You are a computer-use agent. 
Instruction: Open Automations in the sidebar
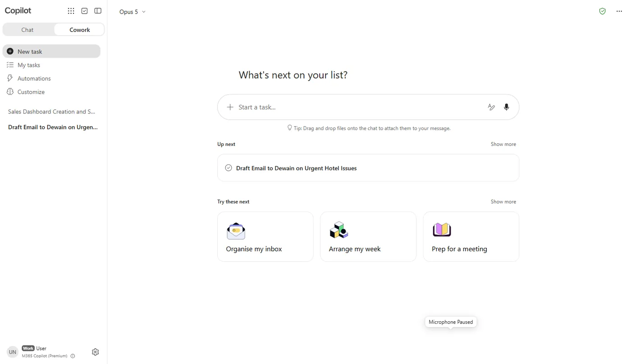click(x=51, y=78)
